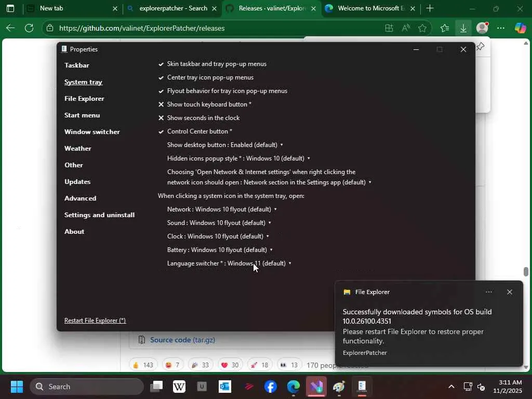Image resolution: width=532 pixels, height=399 pixels.
Task: Open notification more options ellipsis
Action: pyautogui.click(x=488, y=292)
